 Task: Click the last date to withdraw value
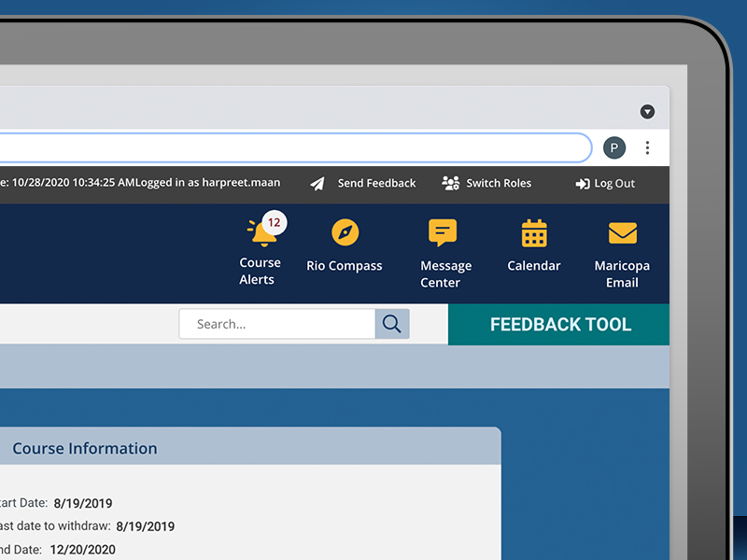tap(146, 526)
